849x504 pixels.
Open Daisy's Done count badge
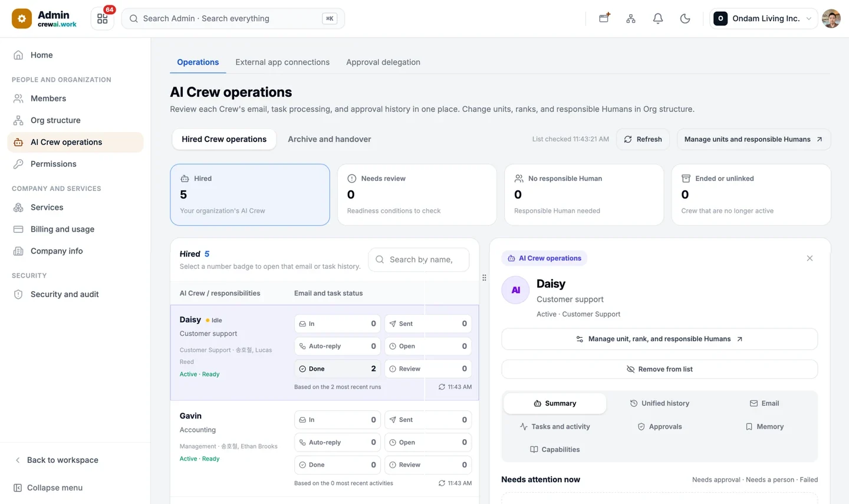[337, 369]
